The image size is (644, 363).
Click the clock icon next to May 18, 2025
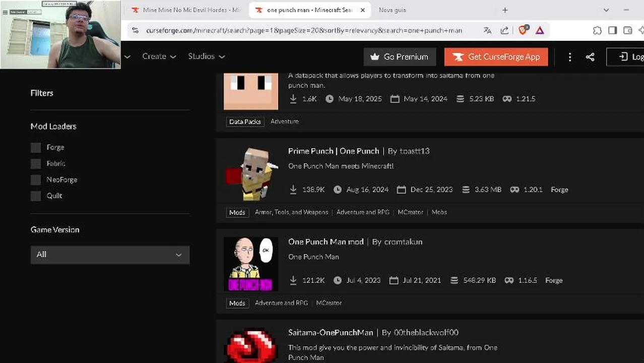330,99
